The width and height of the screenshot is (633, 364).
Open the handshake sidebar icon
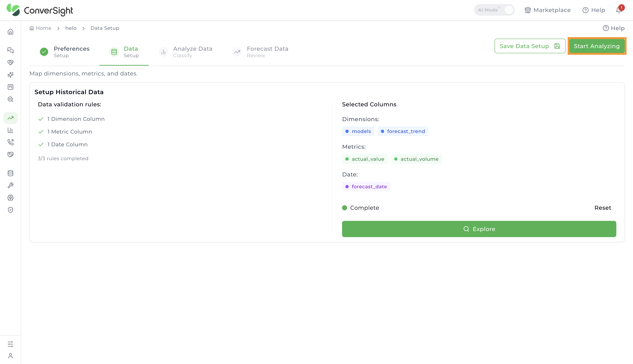10,154
